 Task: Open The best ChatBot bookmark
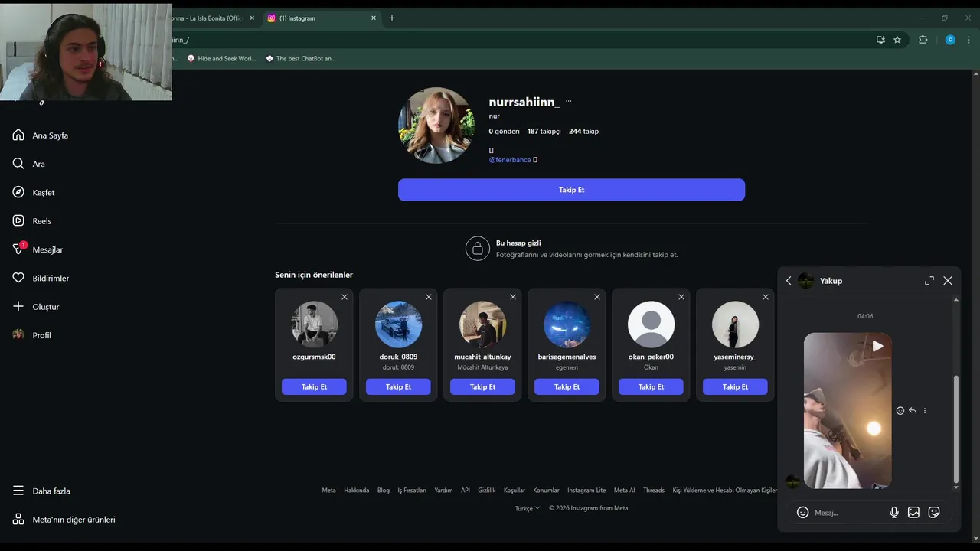[x=300, y=58]
